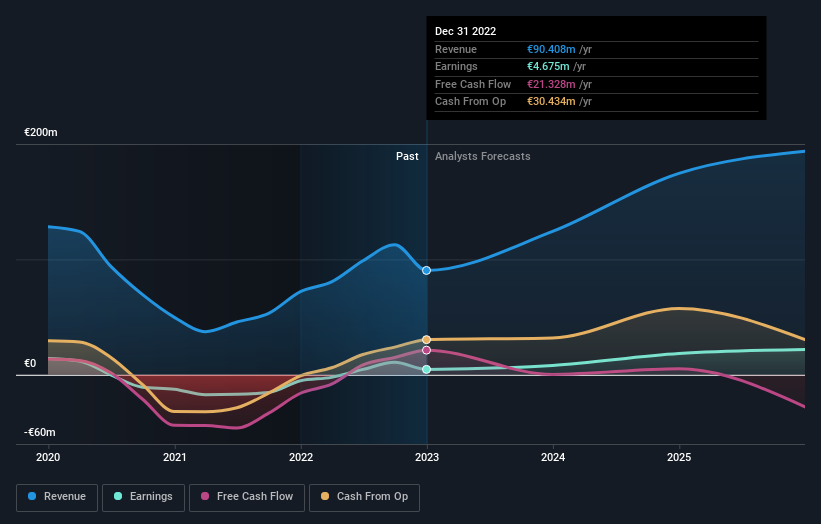
Task: Click the orange Cash From Op legend dot
Action: (325, 496)
